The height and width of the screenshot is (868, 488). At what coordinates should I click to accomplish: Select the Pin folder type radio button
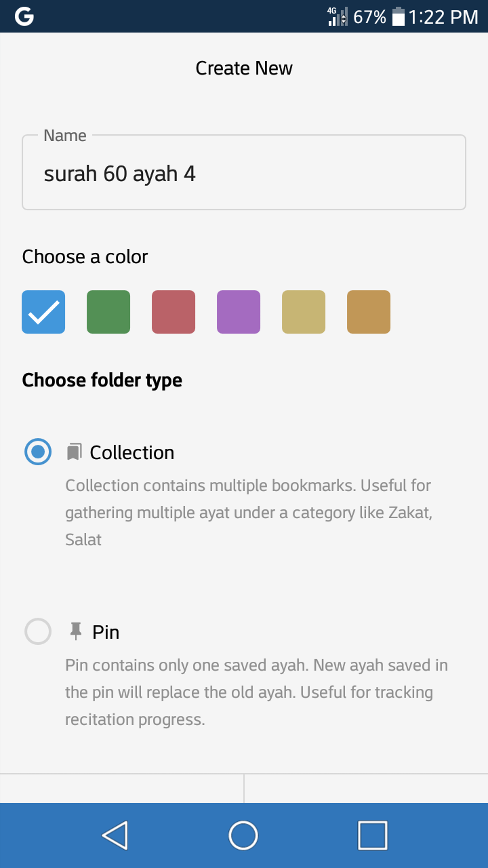[x=38, y=631]
